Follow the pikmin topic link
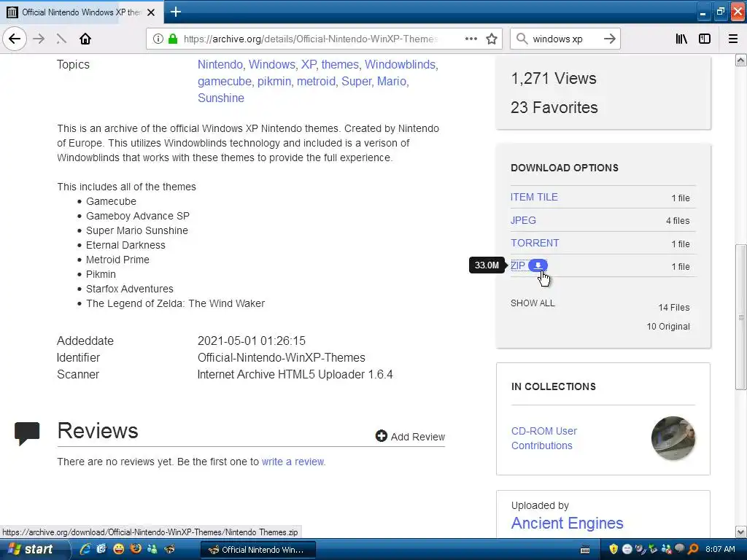The image size is (747, 560). [274, 82]
